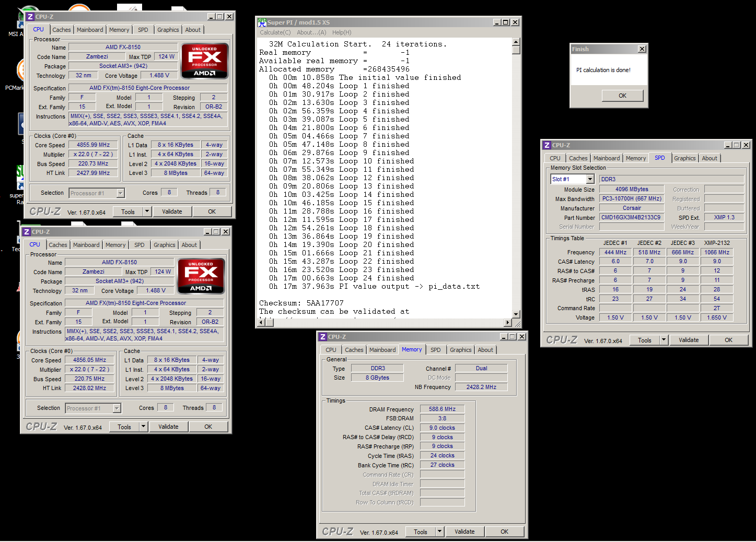Open the Calculate(C) menu in Super PI
Screen dimensions: 756x542
tap(275, 32)
